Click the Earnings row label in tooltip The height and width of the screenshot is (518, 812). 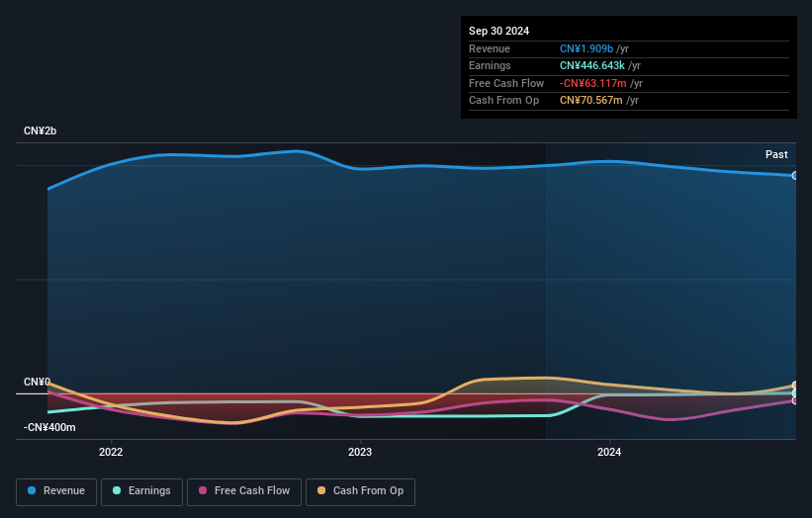click(490, 65)
